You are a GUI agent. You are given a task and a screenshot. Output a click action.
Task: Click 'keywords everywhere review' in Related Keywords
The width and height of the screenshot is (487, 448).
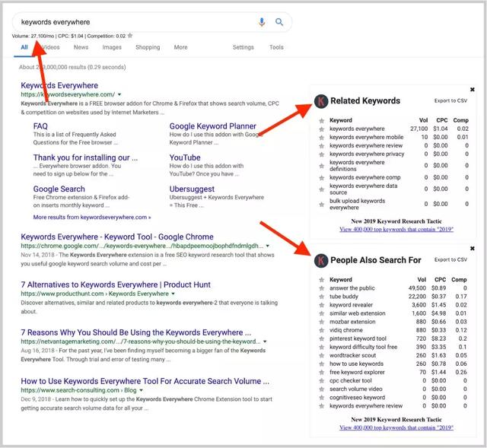pyautogui.click(x=366, y=146)
